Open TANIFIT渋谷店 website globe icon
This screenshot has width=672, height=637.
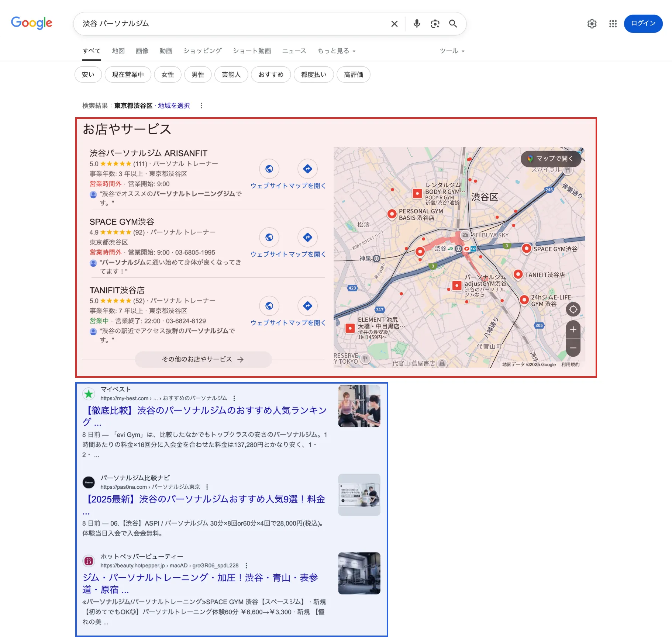269,306
